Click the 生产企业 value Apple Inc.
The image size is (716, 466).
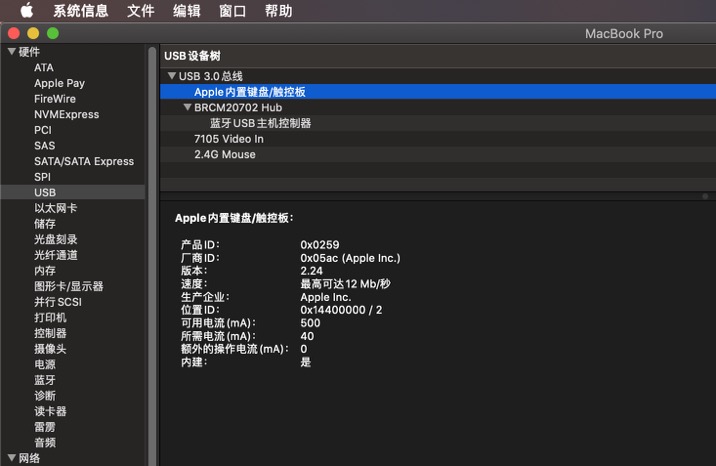(326, 297)
